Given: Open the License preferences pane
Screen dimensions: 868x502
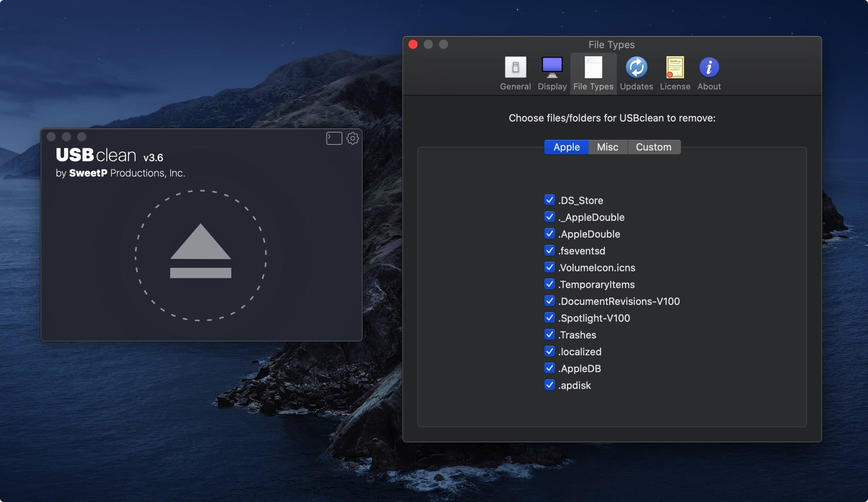Looking at the screenshot, I should pyautogui.click(x=675, y=74).
